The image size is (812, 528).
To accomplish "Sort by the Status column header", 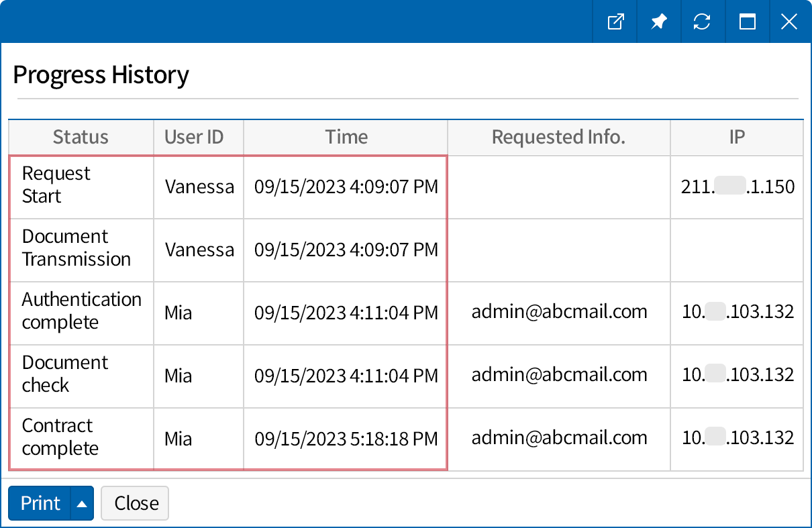I will point(81,137).
